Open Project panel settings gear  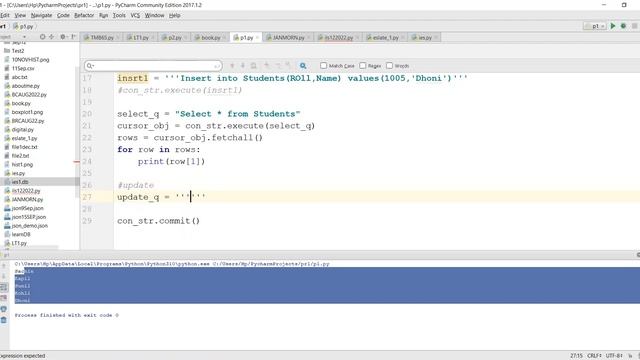63,37
